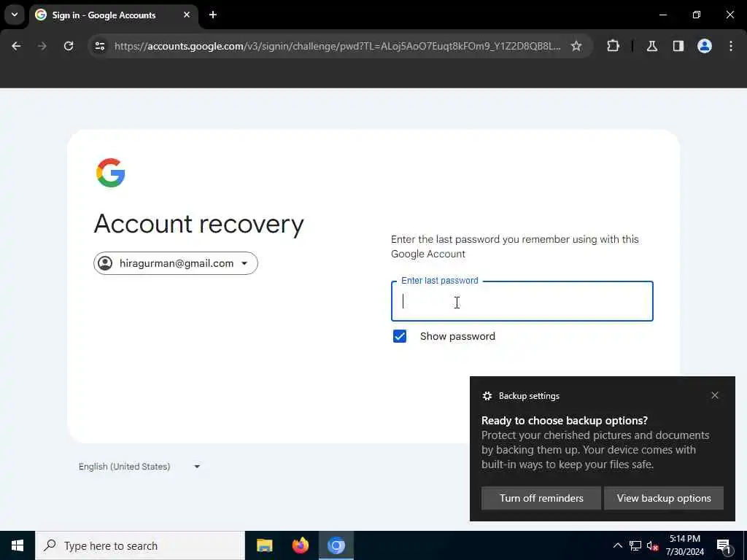
Task: Click the Type here to search box
Action: click(140, 545)
